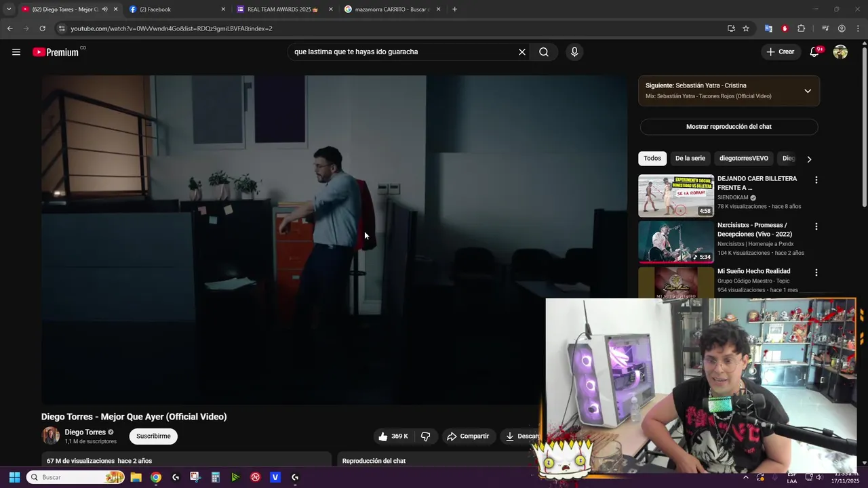Click Suscribirme button
The image size is (868, 488).
(153, 436)
